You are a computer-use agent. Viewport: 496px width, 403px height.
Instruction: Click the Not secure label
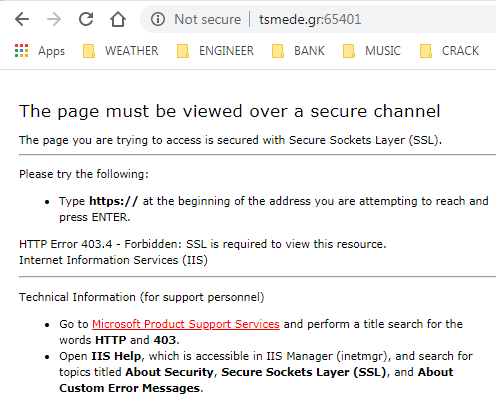tap(207, 19)
